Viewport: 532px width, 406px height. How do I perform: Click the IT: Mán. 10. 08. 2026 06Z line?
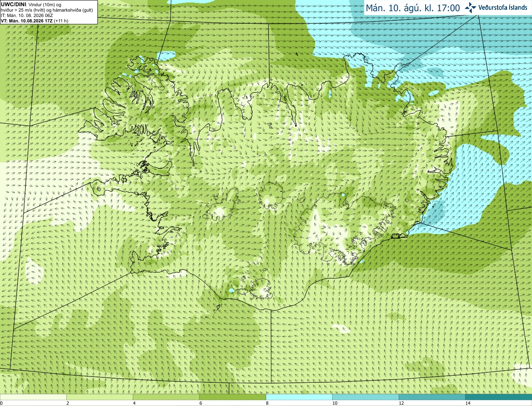(x=27, y=15)
